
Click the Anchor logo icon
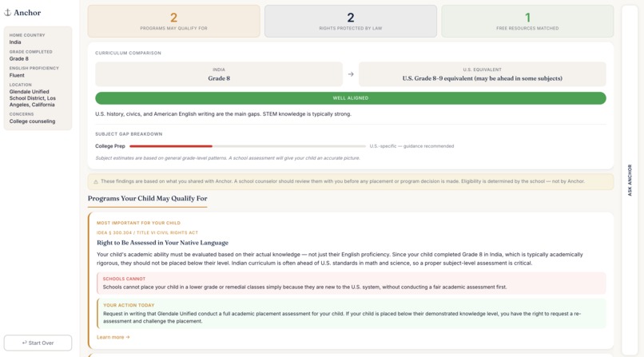point(7,12)
